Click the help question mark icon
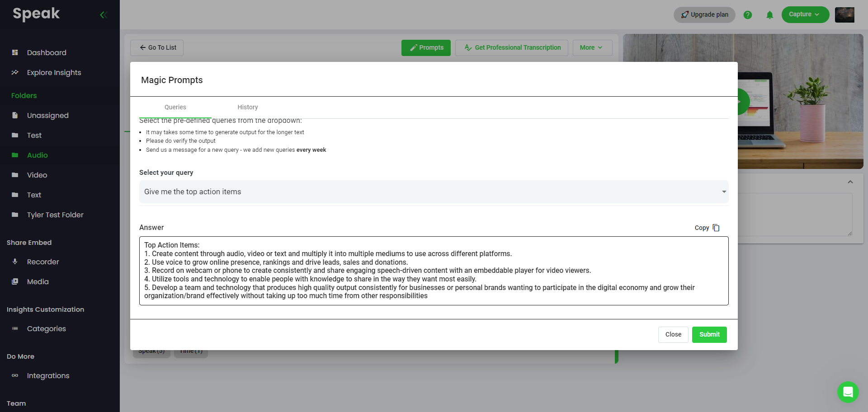The width and height of the screenshot is (868, 412). (x=748, y=15)
